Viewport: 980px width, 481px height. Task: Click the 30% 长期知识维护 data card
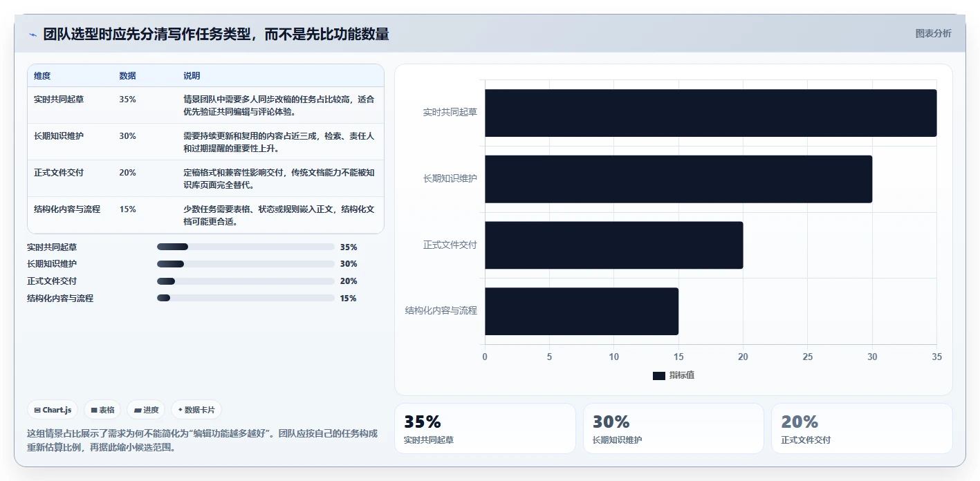674,428
